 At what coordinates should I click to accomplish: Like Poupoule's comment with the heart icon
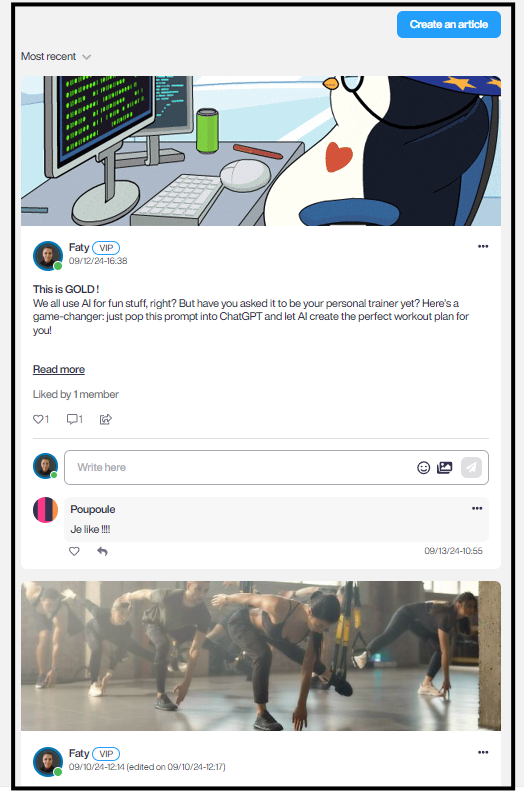pyautogui.click(x=74, y=551)
